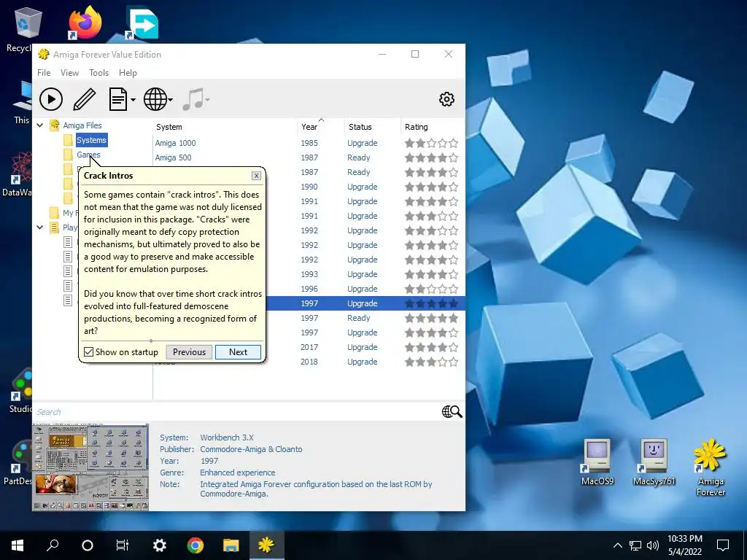747x560 pixels.
Task: Click the Play toolbar icon
Action: [x=51, y=99]
